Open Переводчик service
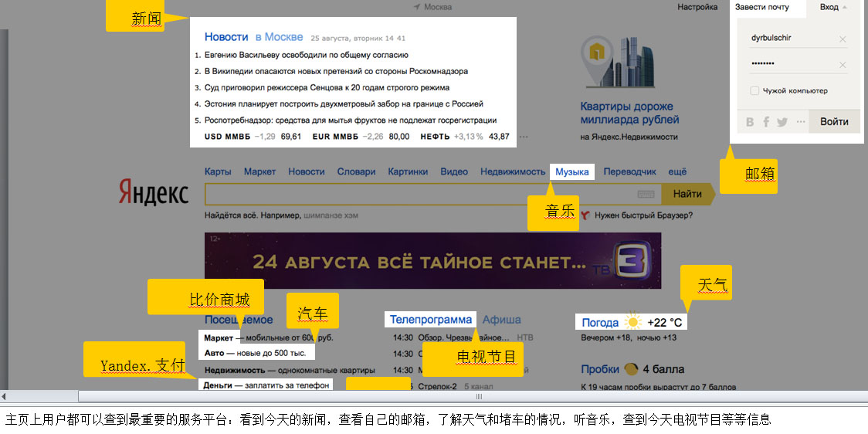Viewport: 868px width, 434px height. (x=629, y=171)
